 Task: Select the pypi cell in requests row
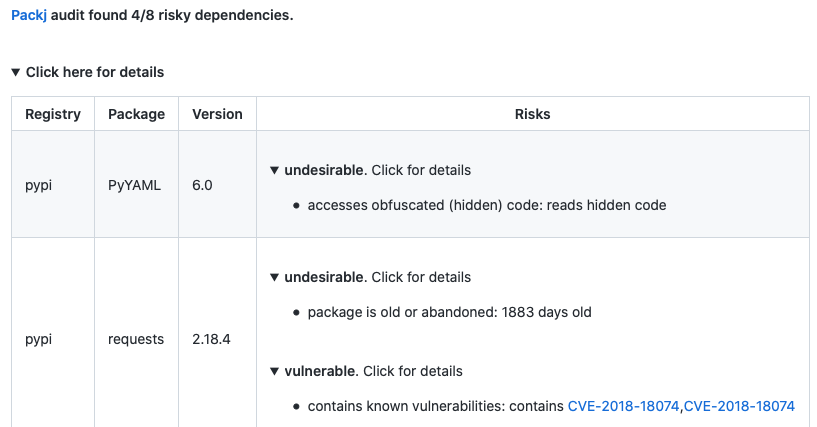tap(39, 339)
